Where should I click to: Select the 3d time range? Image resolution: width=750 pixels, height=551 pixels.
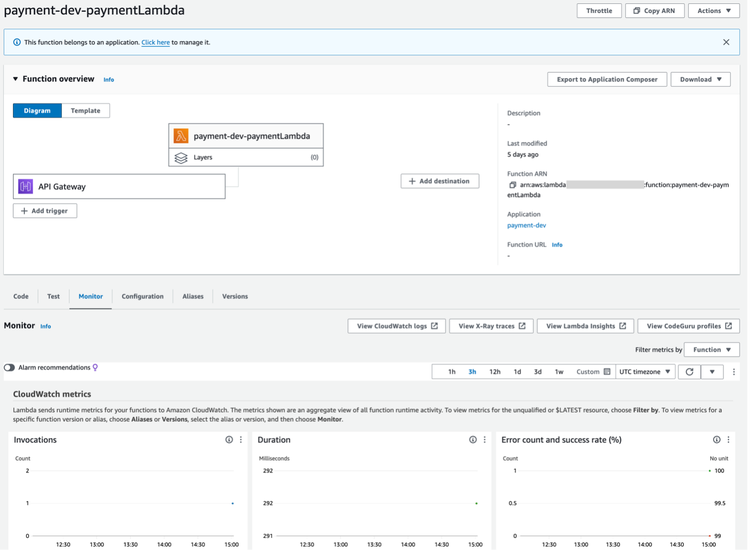click(x=538, y=372)
